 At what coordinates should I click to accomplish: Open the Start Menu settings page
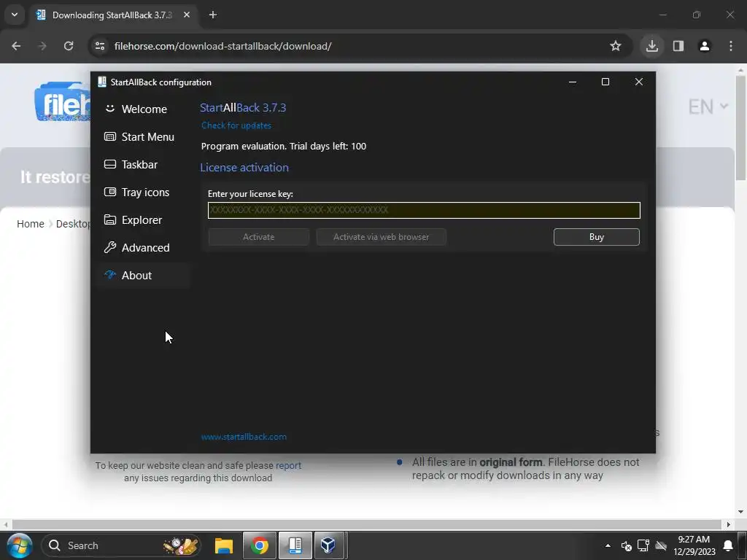(144, 136)
